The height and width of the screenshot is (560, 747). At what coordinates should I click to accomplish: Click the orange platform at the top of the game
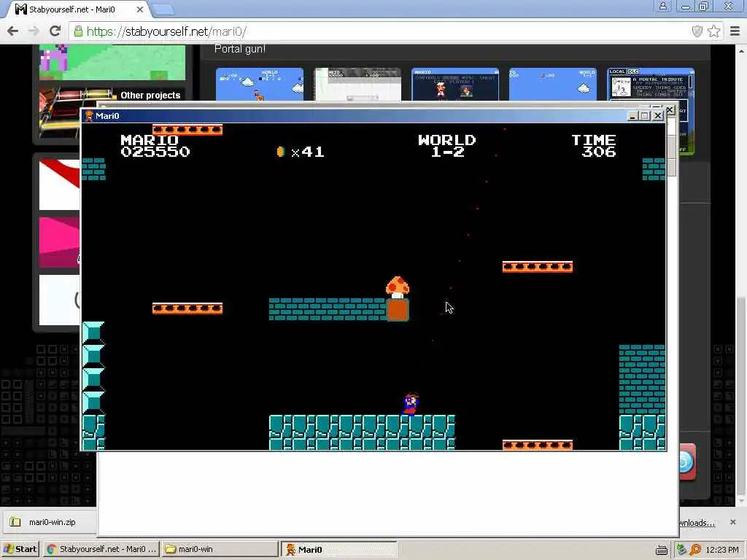187,130
